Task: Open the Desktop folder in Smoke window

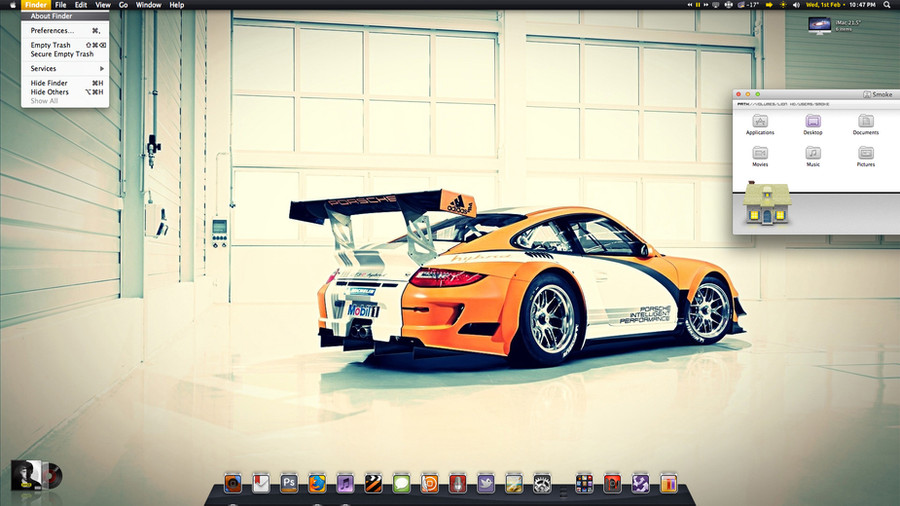Action: click(813, 124)
